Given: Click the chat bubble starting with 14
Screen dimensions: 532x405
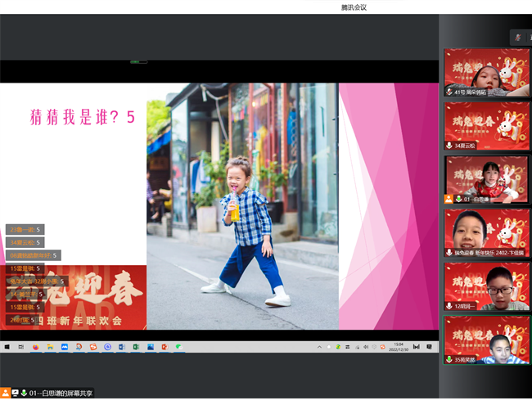Looking at the screenshot, I should pos(26,294).
